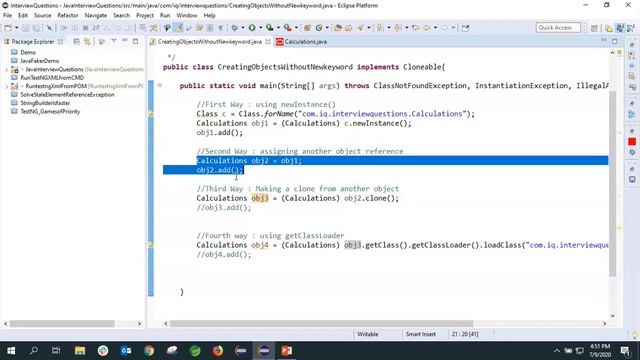The image size is (640, 360).
Task: Click the Pin Editor toolbar icon
Action: pyautogui.click(x=465, y=28)
